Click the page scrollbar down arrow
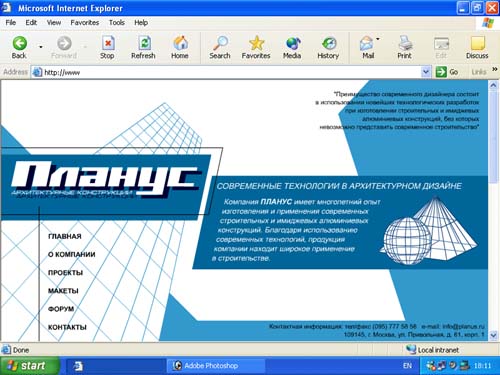The image size is (500, 375). 493,335
